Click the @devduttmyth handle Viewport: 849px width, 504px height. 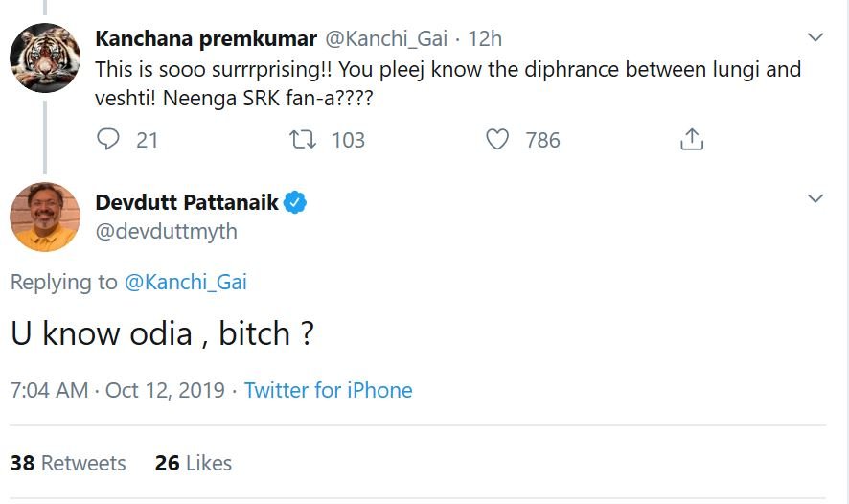[x=166, y=231]
